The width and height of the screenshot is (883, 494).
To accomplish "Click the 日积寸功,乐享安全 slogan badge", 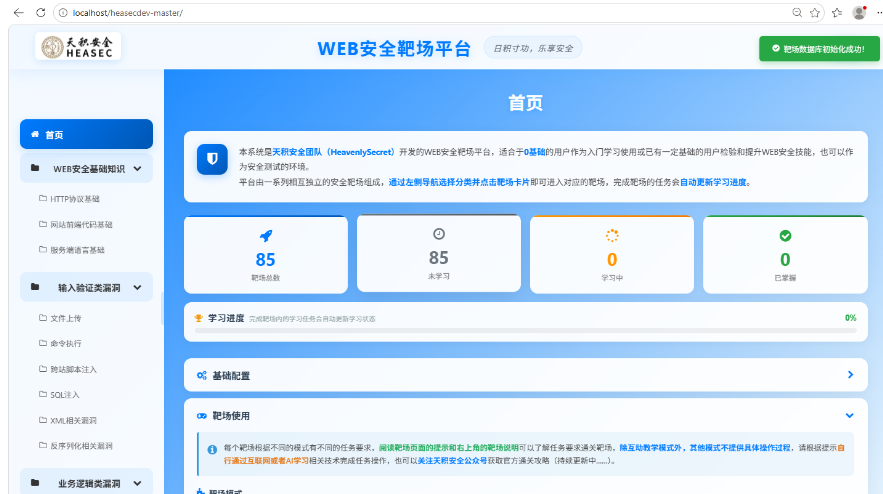I will [533, 48].
